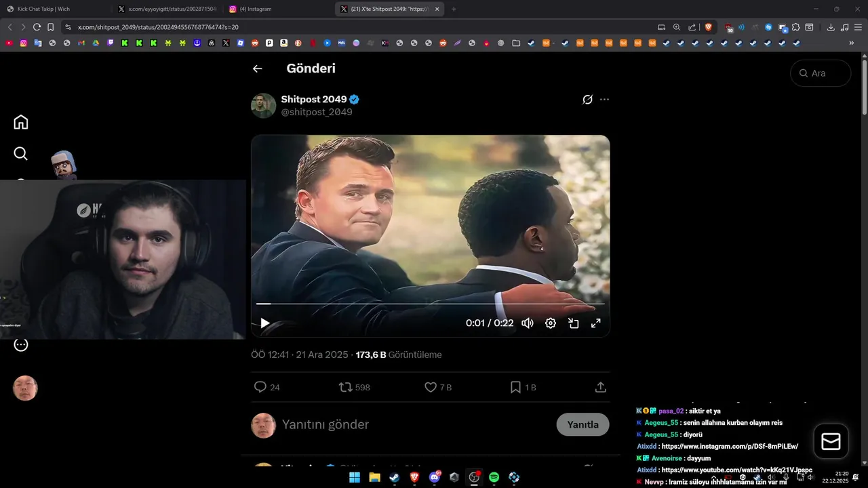Play the Shitpost 2049 video
Image resolution: width=868 pixels, height=488 pixels.
(264, 323)
